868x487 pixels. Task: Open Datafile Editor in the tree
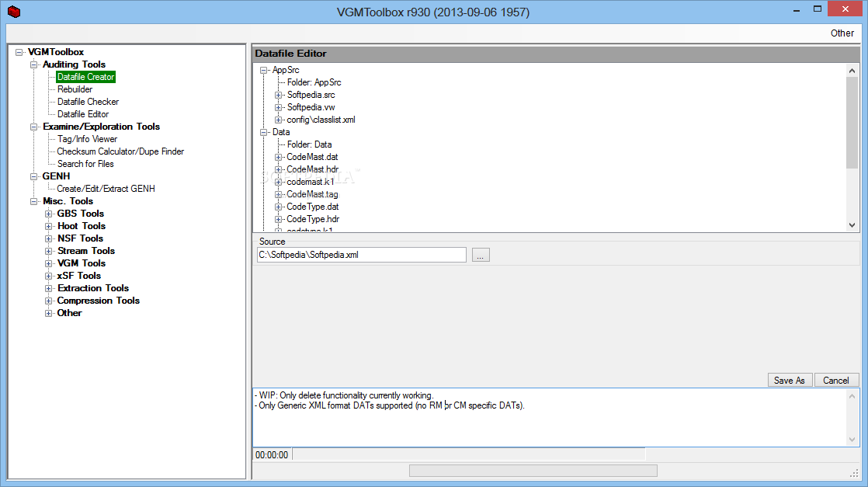(83, 114)
